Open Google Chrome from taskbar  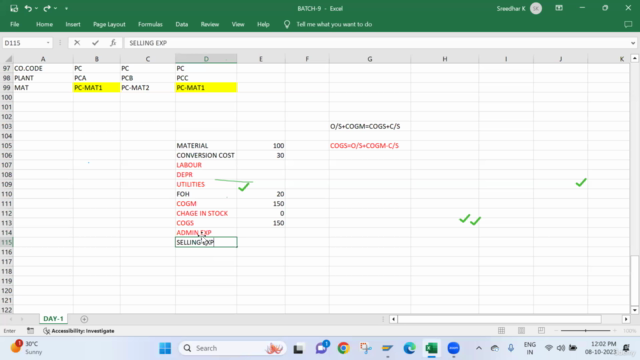coord(343,348)
